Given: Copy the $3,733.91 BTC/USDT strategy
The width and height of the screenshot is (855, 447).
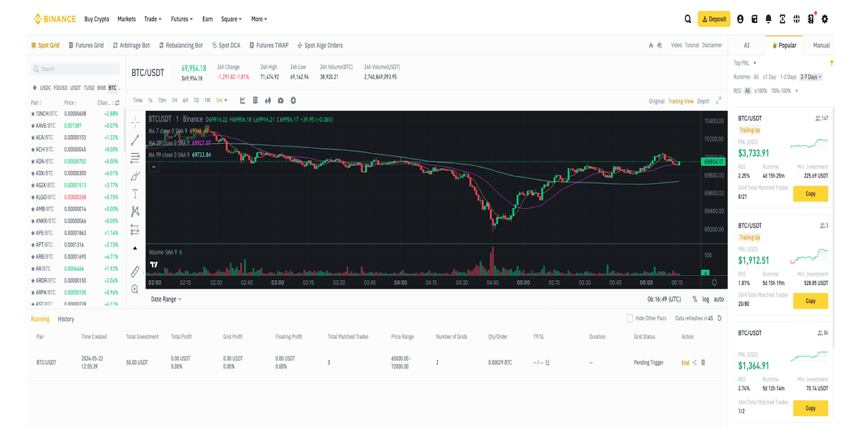Looking at the screenshot, I should tap(810, 194).
